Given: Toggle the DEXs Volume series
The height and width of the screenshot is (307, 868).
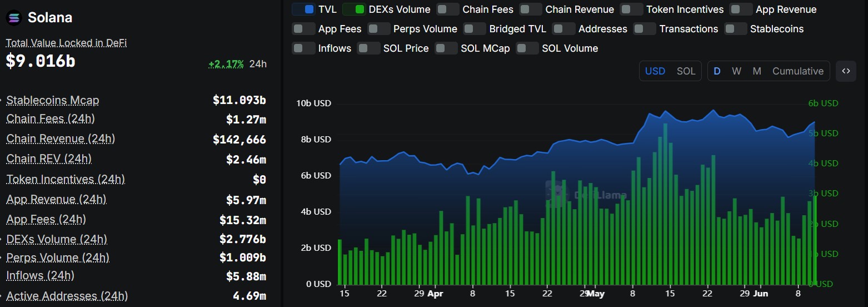Looking at the screenshot, I should [354, 9].
